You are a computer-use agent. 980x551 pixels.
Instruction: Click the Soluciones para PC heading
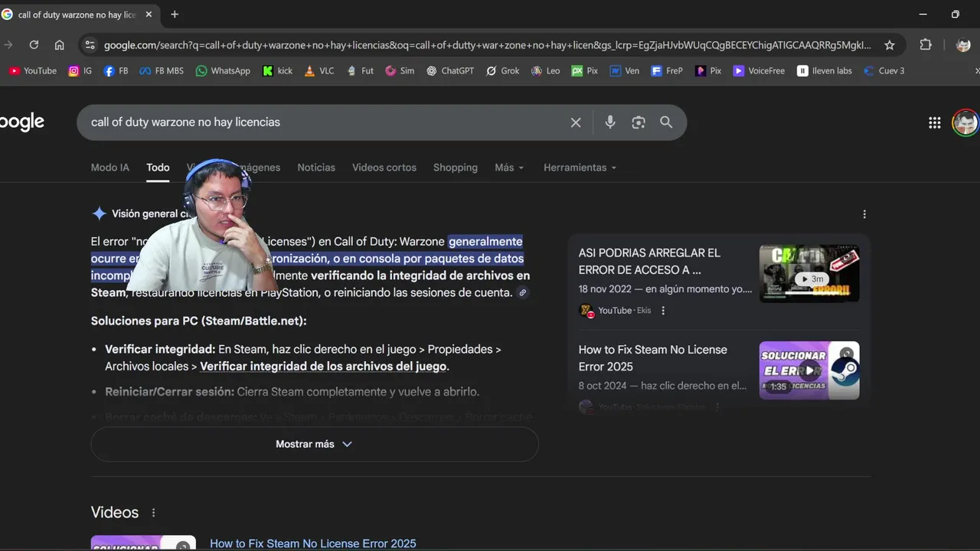pyautogui.click(x=198, y=321)
